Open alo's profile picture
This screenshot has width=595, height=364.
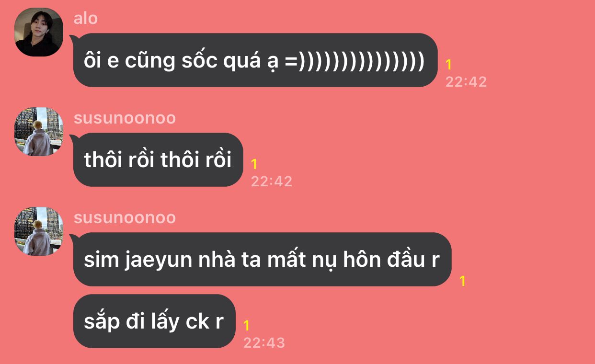(x=39, y=32)
